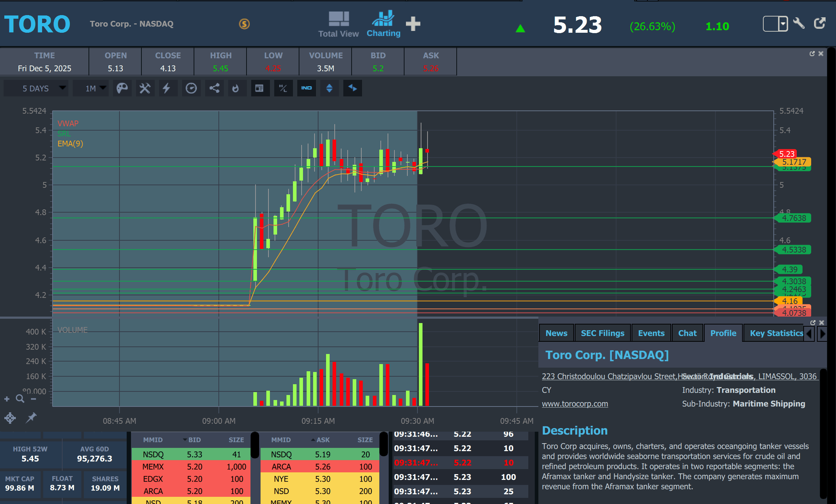836x504 pixels.
Task: Click the zoom magnifier below volume axis
Action: coord(20,399)
